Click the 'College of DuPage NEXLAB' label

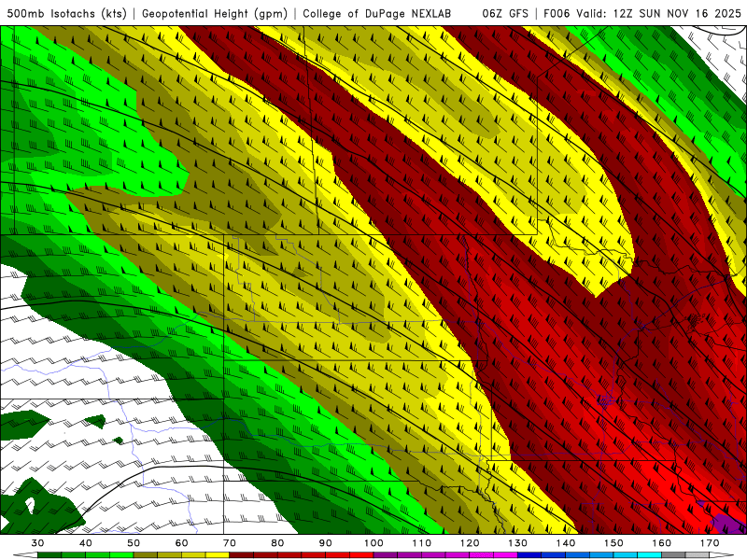tap(377, 14)
